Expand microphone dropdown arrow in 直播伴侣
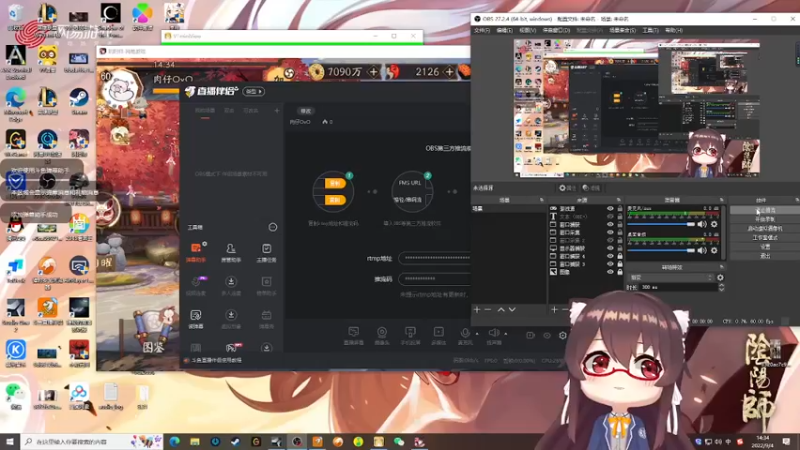This screenshot has height=450, width=800. click(x=478, y=334)
